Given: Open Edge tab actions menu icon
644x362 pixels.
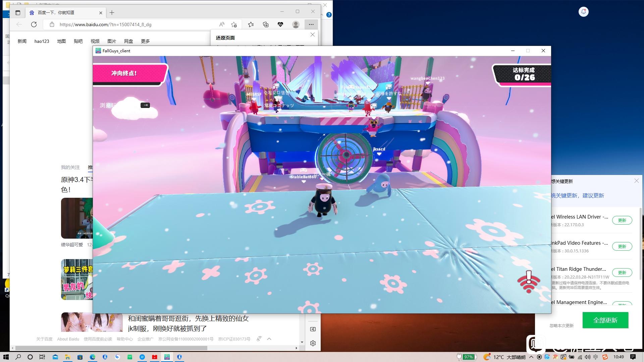Looking at the screenshot, I should (x=18, y=13).
